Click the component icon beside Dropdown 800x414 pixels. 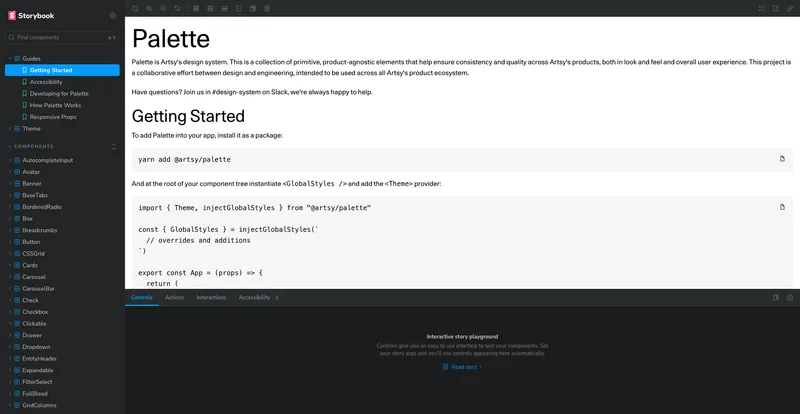tap(17, 347)
